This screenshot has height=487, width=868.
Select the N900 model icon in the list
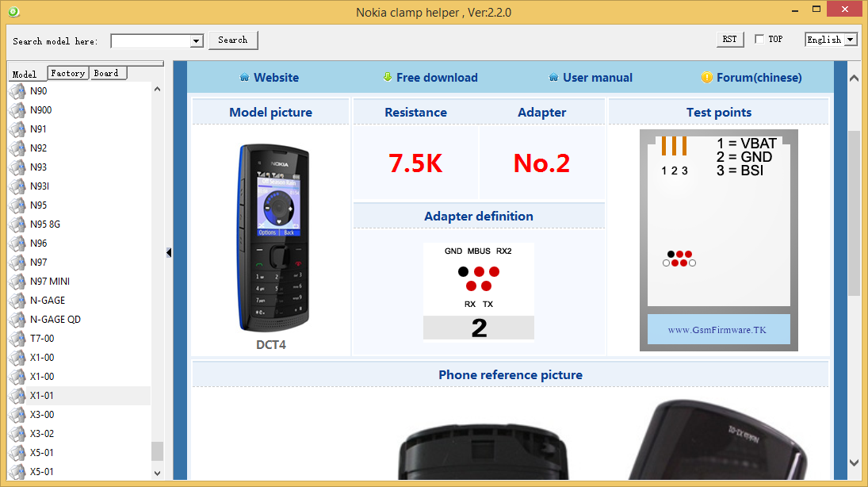(17, 109)
